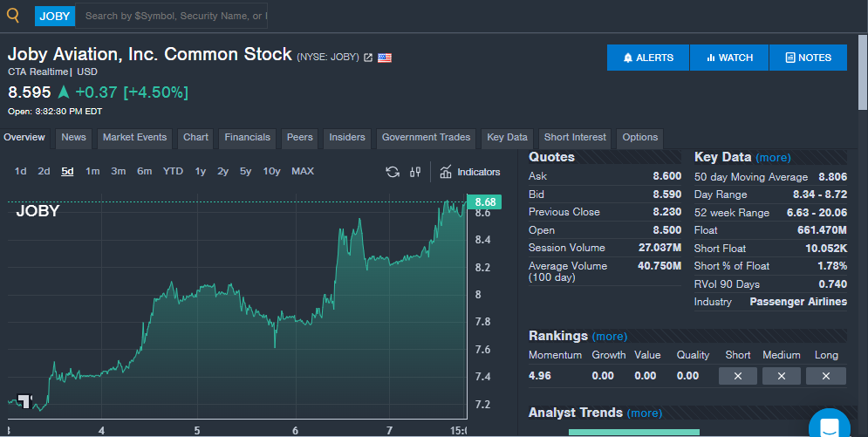The image size is (868, 437).
Task: Open external link icon beside NYSE: JOBY
Action: tap(368, 58)
